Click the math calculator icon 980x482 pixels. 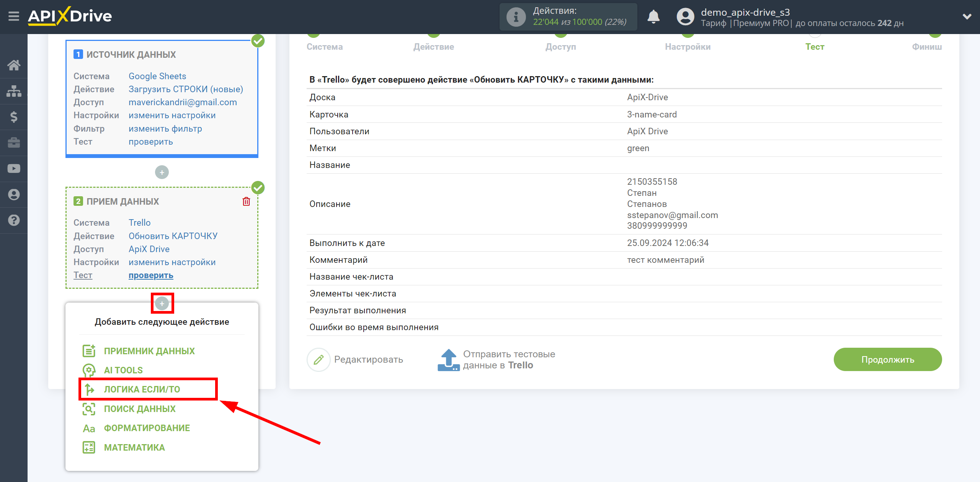click(89, 447)
